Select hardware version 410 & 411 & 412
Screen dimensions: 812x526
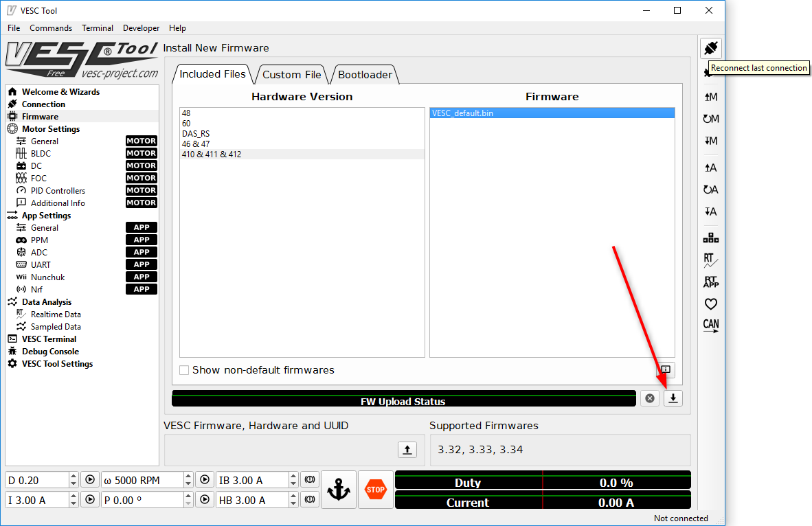tap(212, 155)
